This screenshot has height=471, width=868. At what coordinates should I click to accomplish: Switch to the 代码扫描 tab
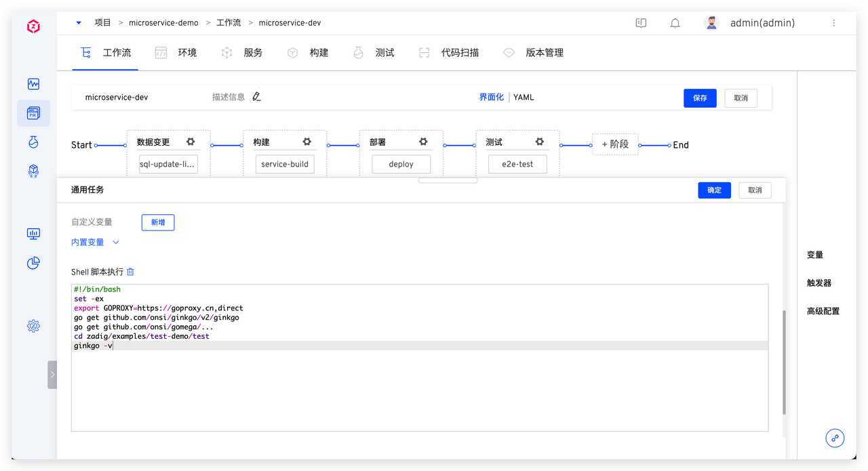coord(449,52)
